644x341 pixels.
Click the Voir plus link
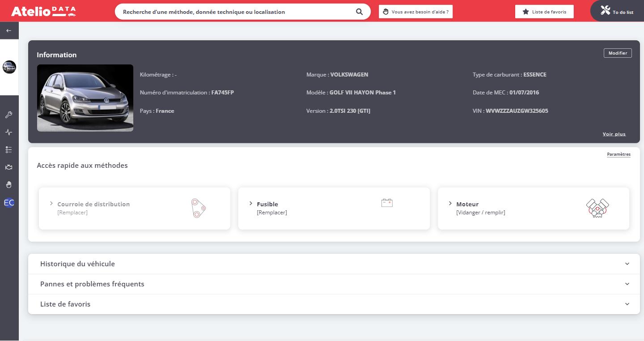click(x=614, y=134)
